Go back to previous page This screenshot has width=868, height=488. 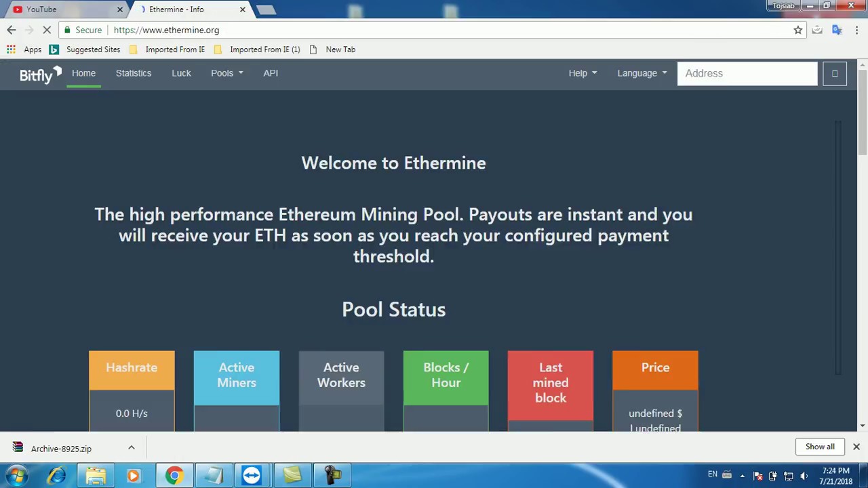coord(12,30)
